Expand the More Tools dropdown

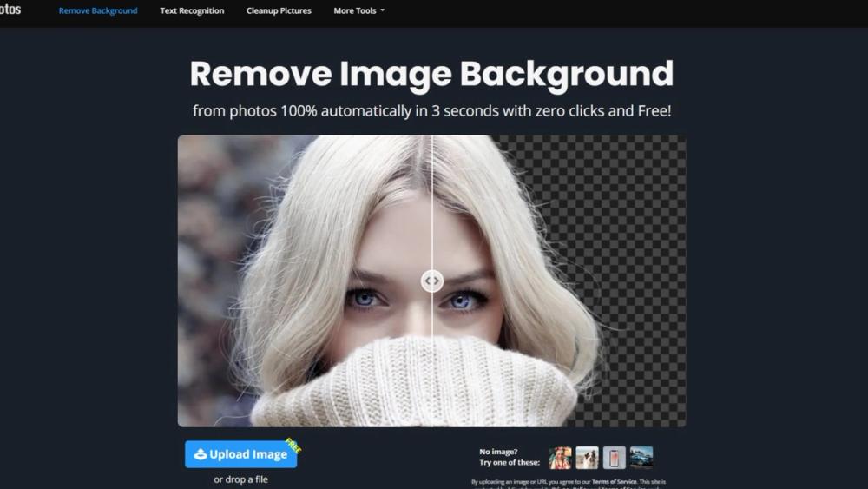[358, 10]
